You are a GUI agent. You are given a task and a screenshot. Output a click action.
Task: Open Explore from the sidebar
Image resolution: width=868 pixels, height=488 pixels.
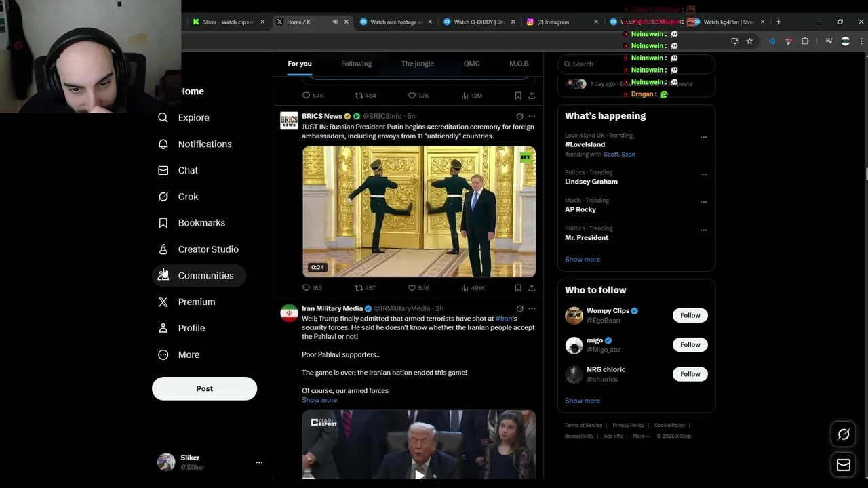(x=183, y=117)
